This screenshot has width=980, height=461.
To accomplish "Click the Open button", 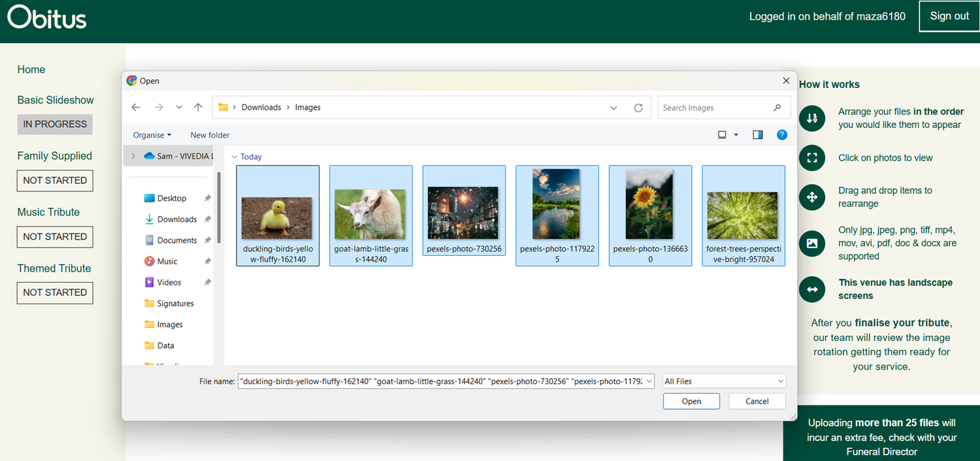I will pyautogui.click(x=691, y=401).
